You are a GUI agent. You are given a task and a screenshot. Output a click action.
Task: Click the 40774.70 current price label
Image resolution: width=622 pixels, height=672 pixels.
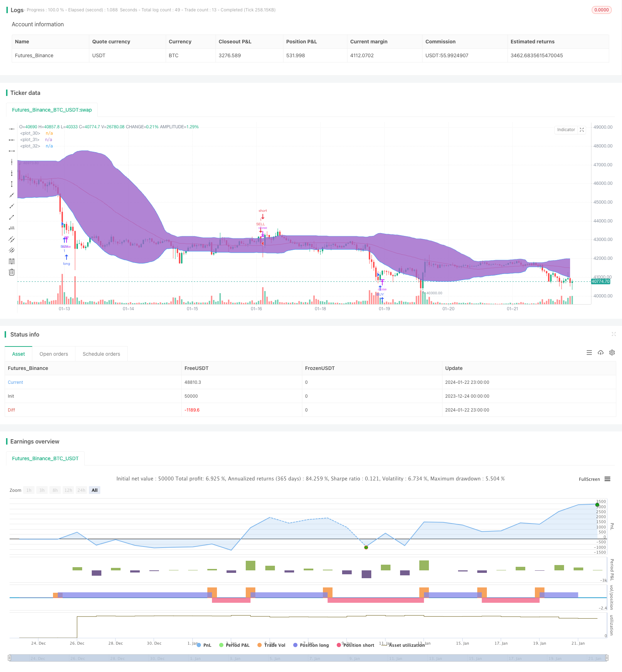[601, 281]
